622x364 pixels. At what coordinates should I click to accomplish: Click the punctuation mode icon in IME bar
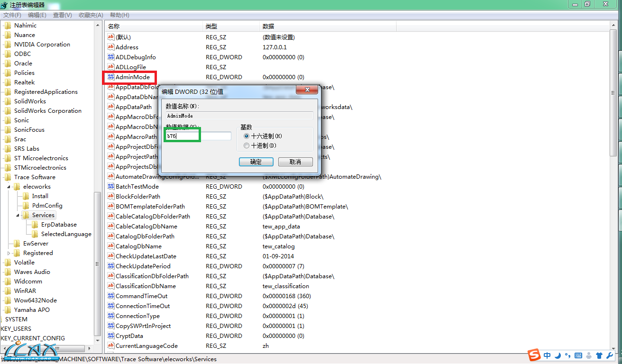(567, 356)
